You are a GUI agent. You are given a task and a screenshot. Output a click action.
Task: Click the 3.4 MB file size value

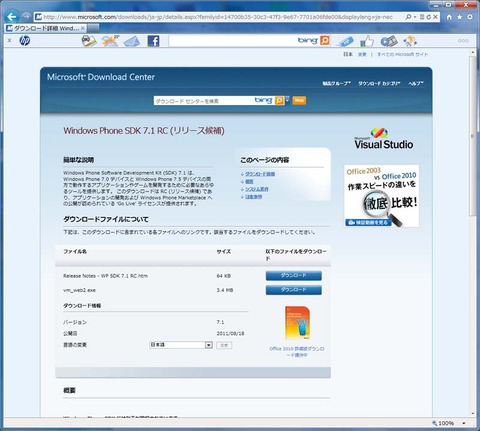225,290
